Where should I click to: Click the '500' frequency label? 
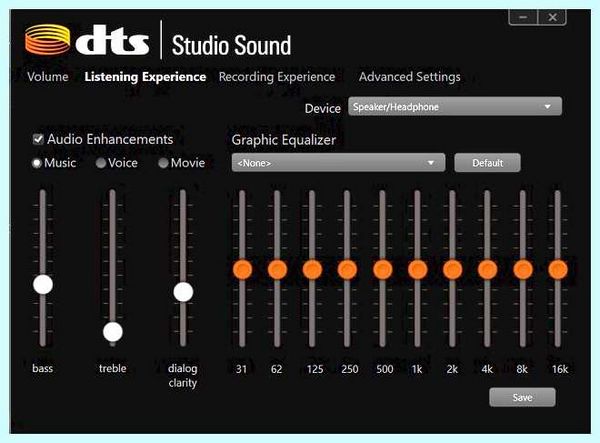[x=385, y=369]
